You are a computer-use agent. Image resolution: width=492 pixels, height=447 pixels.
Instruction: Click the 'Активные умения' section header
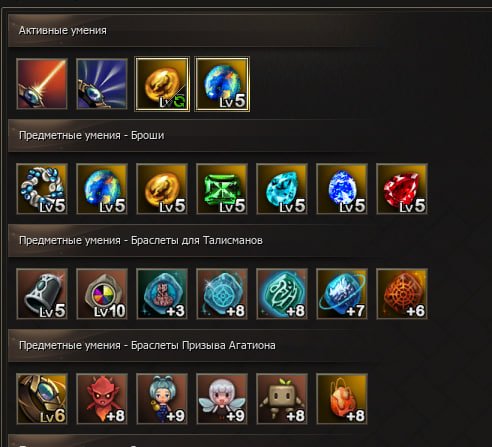tap(63, 31)
